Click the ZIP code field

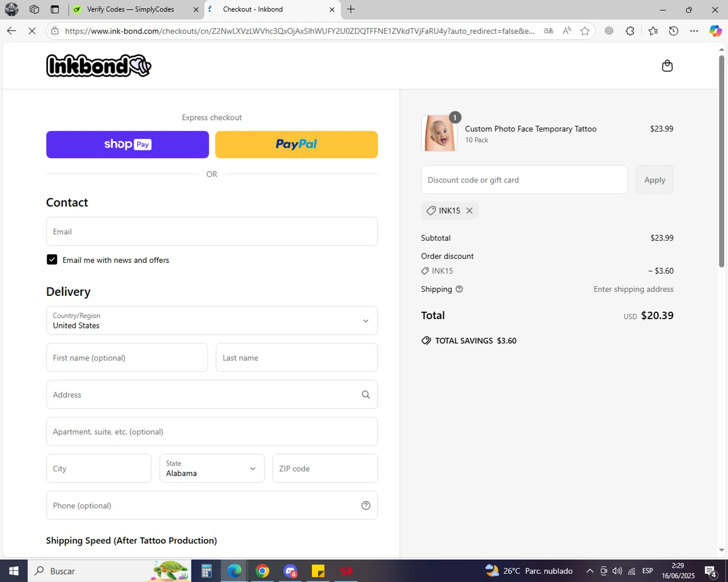tap(325, 469)
